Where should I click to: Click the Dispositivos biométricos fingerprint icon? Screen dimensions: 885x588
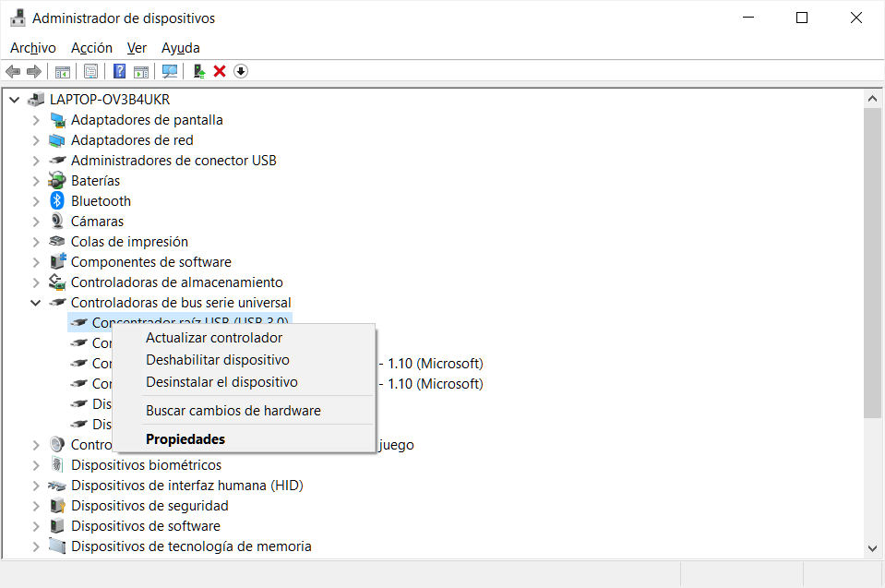[57, 464]
